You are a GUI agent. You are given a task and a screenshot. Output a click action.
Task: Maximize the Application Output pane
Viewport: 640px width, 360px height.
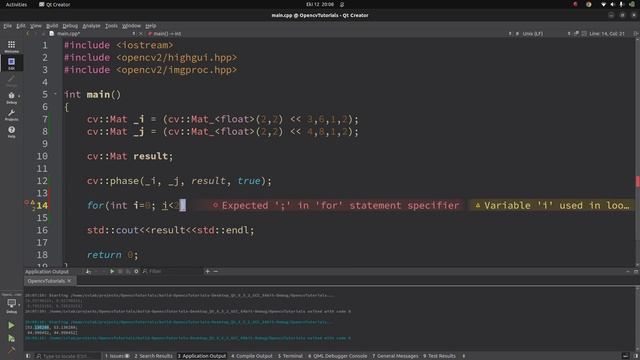click(x=636, y=271)
